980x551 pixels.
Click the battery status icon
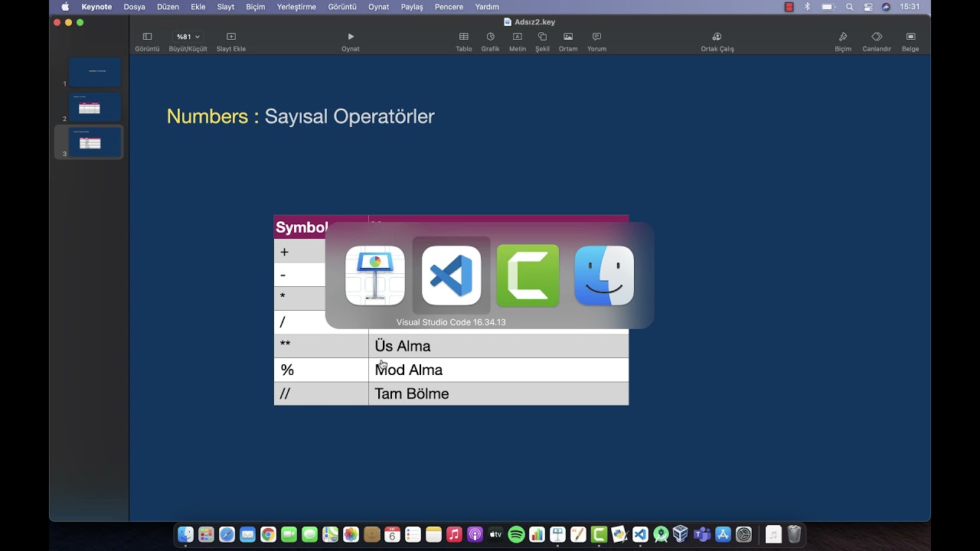828,7
